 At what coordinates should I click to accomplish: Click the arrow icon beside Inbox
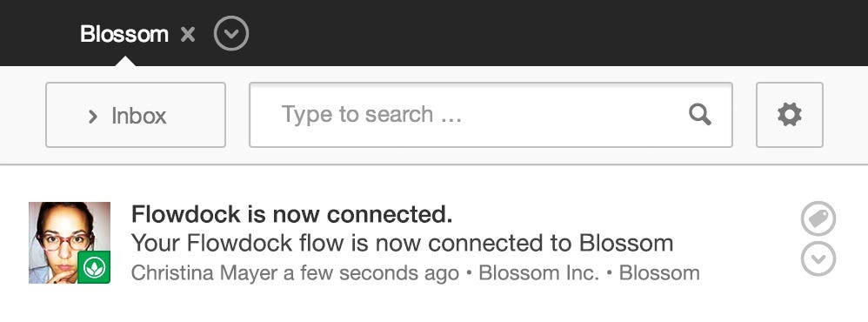pyautogui.click(x=92, y=117)
